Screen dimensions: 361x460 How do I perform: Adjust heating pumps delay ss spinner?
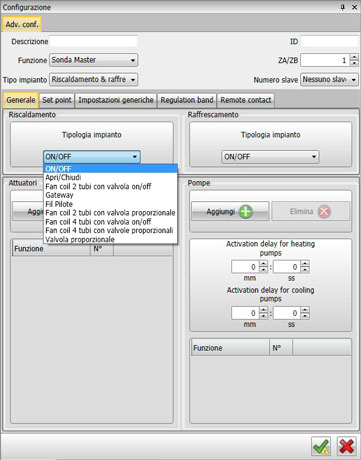[305, 267]
